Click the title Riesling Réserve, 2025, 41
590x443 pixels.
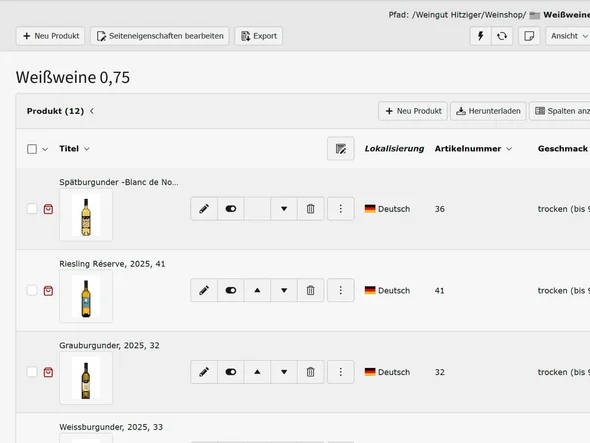tap(112, 264)
